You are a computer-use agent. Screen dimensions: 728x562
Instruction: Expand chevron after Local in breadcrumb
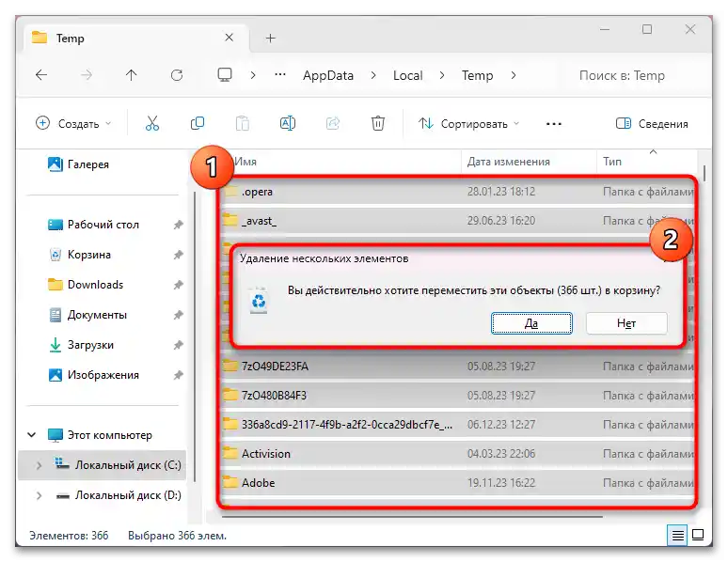441,75
